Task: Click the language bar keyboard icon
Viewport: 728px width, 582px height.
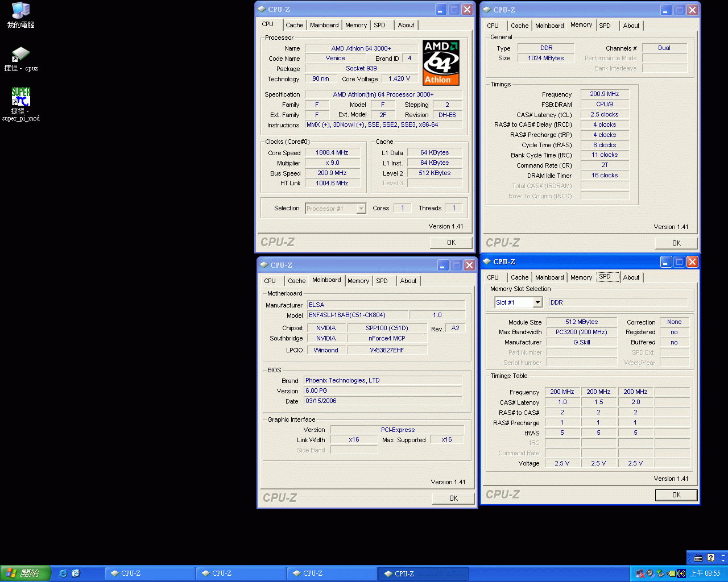Action: tap(698, 558)
